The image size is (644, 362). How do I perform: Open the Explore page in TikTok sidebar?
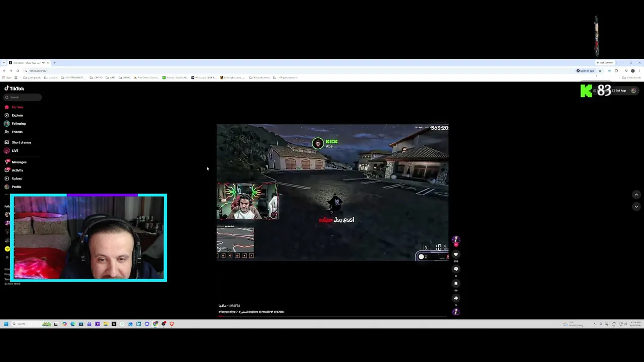pyautogui.click(x=14, y=115)
